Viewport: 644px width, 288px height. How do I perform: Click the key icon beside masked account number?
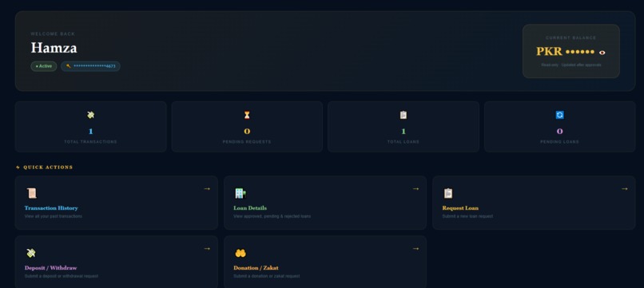(x=69, y=66)
